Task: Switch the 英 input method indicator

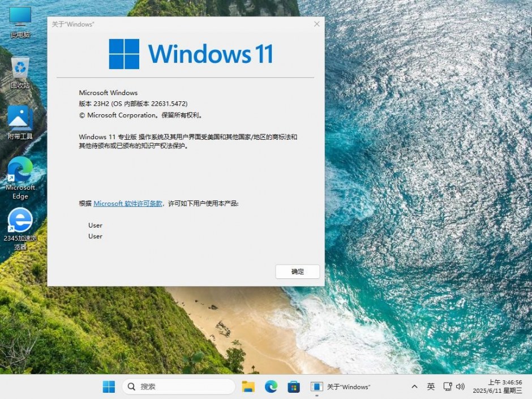Action: 431,387
